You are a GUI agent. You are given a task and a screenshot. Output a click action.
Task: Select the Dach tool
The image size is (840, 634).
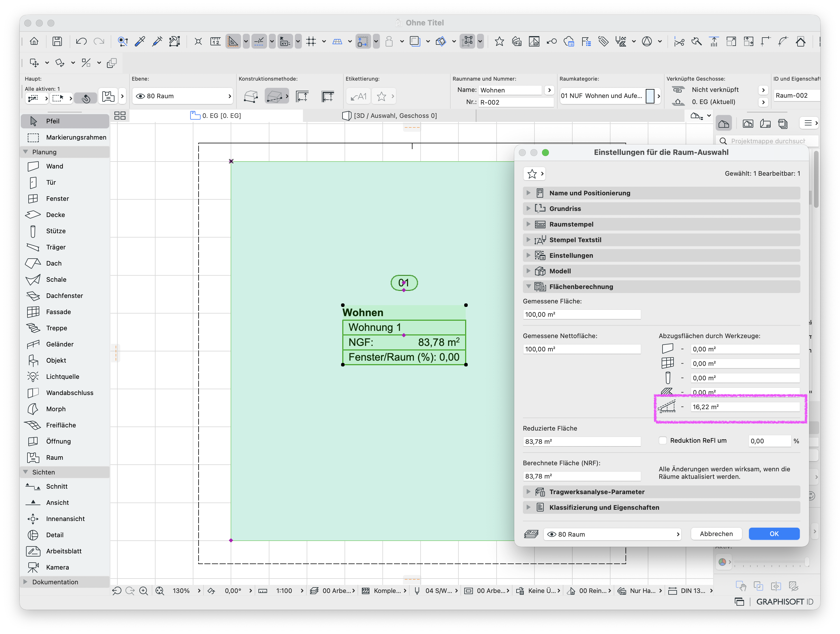coord(64,264)
